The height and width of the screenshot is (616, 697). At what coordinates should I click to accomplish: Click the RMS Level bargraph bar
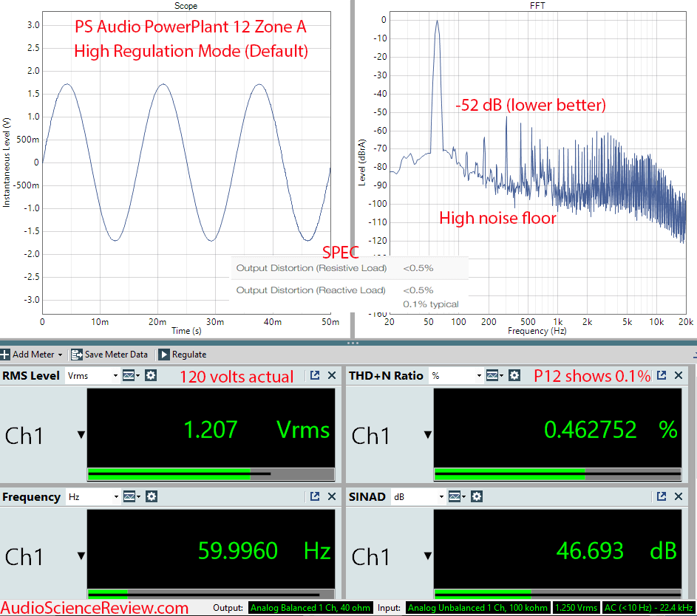pos(211,474)
